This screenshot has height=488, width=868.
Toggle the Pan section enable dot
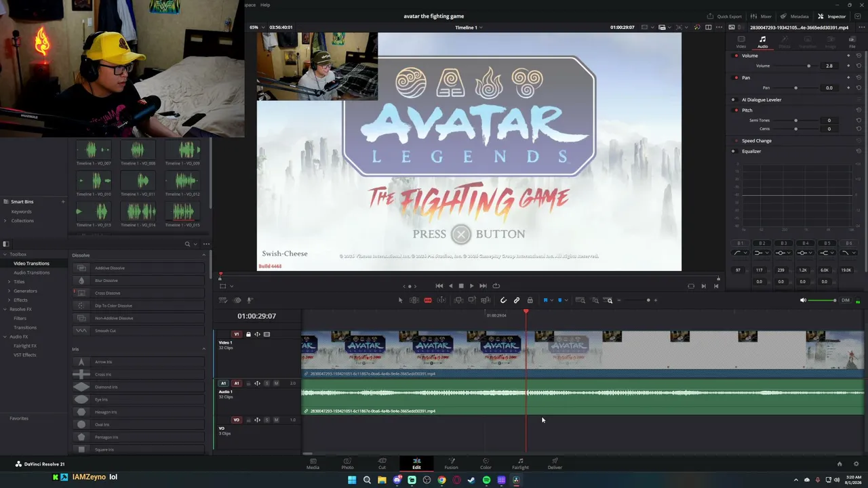coord(736,77)
